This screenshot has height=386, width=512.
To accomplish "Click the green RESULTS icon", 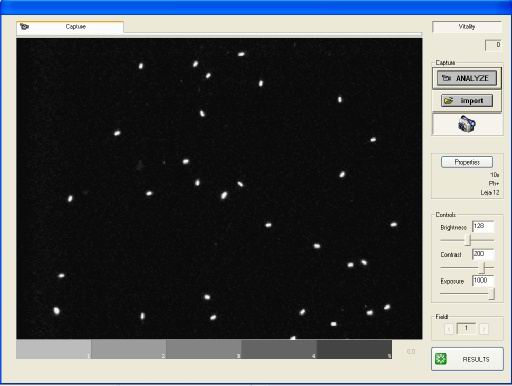I will point(441,359).
